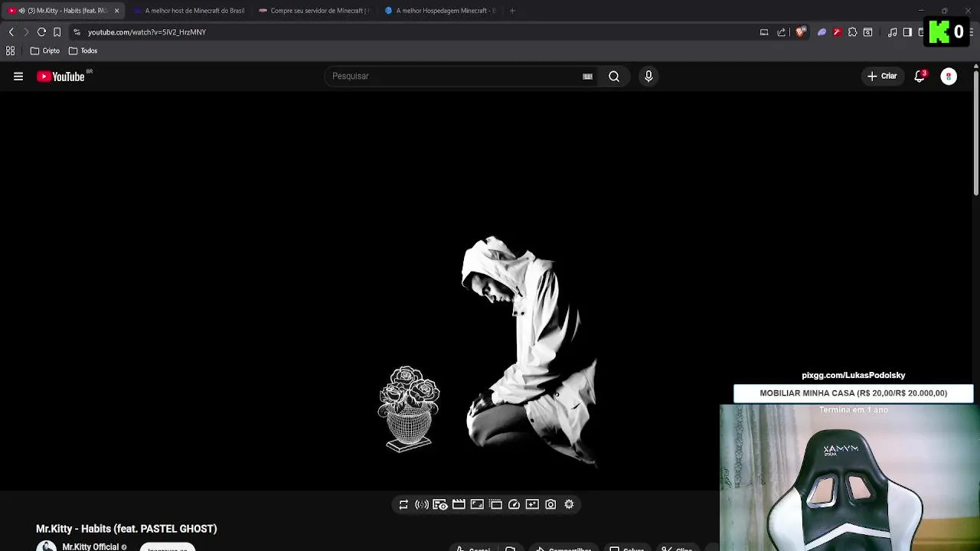The width and height of the screenshot is (980, 551).
Task: Click the tab search window icon
Action: (867, 32)
